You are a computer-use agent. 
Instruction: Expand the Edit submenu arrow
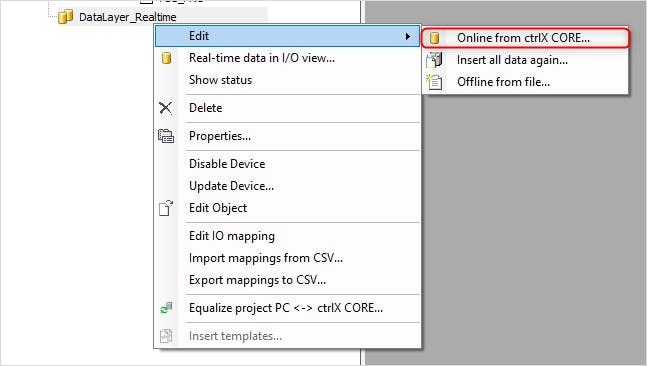[x=408, y=36]
